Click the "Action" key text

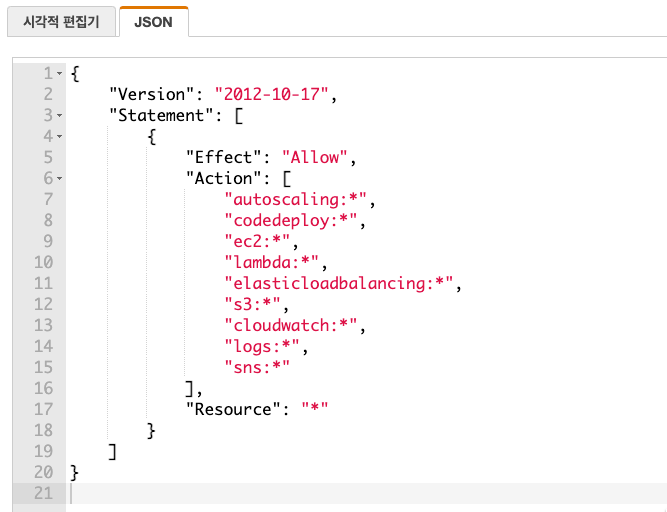[x=223, y=178]
